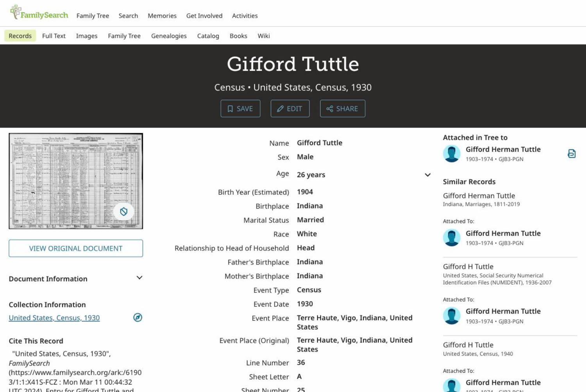Expand the Age details chevron

427,175
